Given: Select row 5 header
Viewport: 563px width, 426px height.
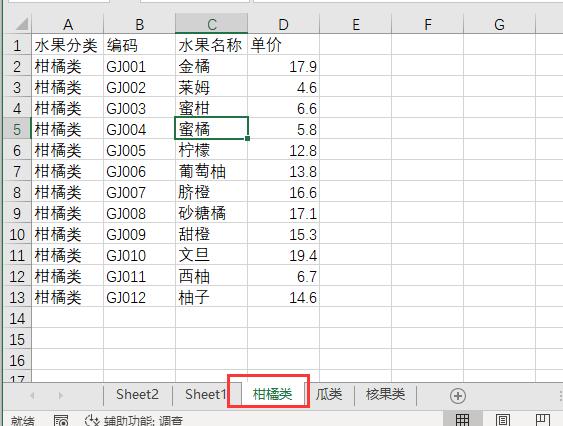Looking at the screenshot, I should [x=17, y=130].
